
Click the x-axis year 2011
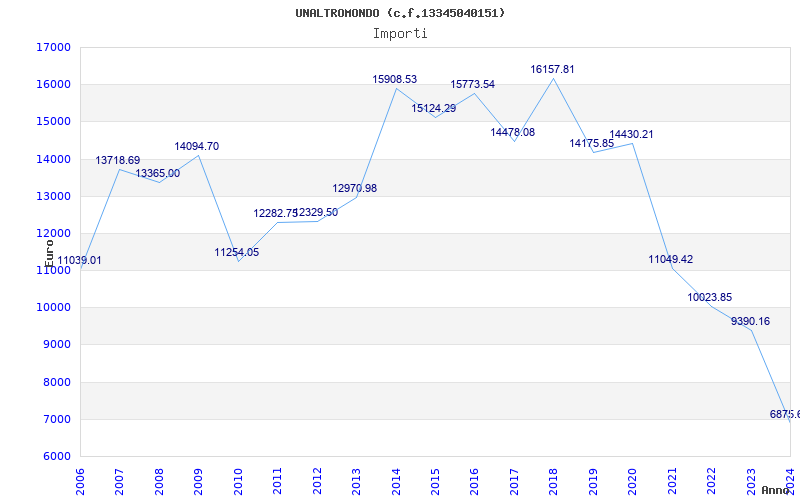pyautogui.click(x=277, y=481)
